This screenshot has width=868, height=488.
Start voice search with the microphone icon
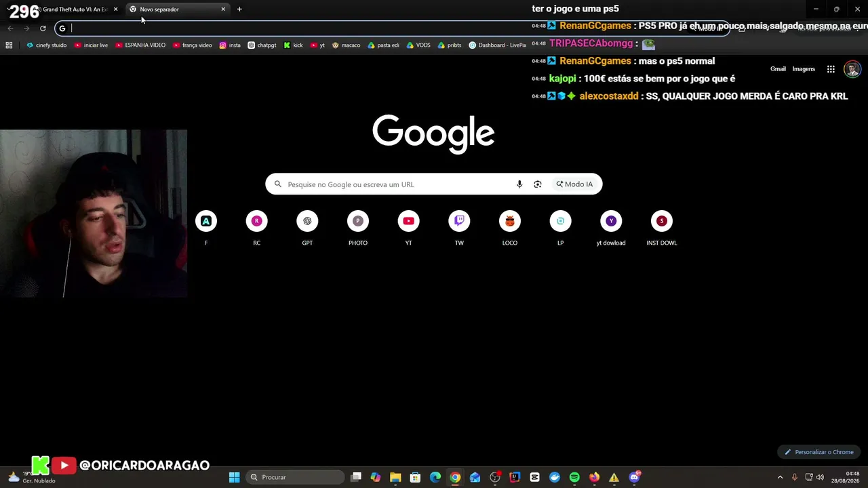pyautogui.click(x=519, y=184)
